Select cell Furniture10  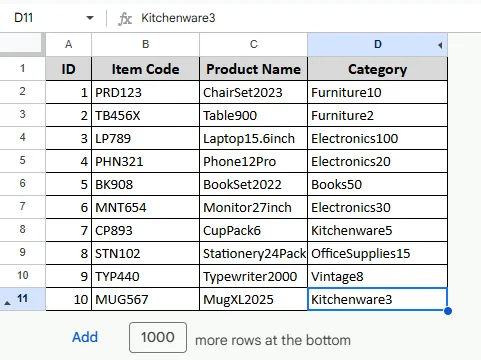tap(378, 92)
